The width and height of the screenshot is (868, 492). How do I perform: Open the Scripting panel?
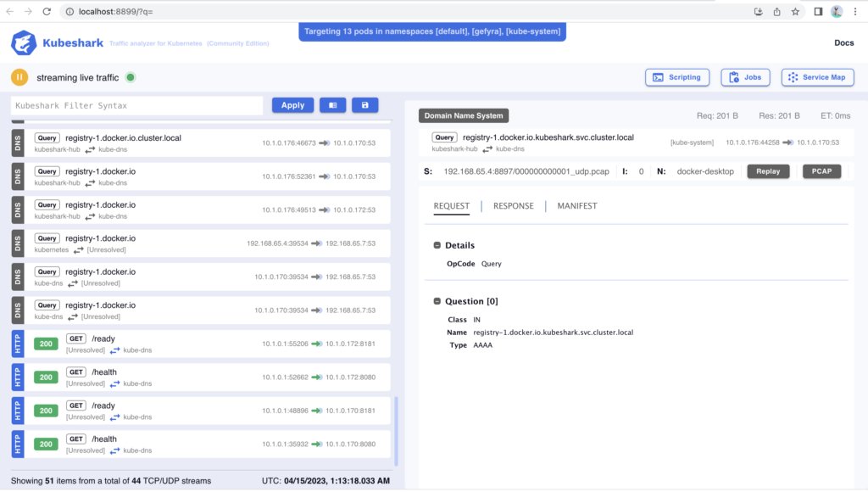coord(677,77)
